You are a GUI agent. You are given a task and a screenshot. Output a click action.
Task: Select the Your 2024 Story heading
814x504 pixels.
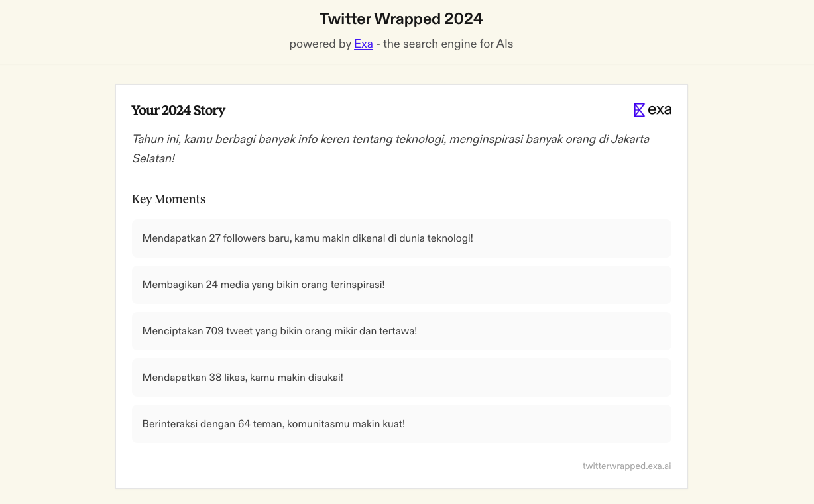pos(178,111)
